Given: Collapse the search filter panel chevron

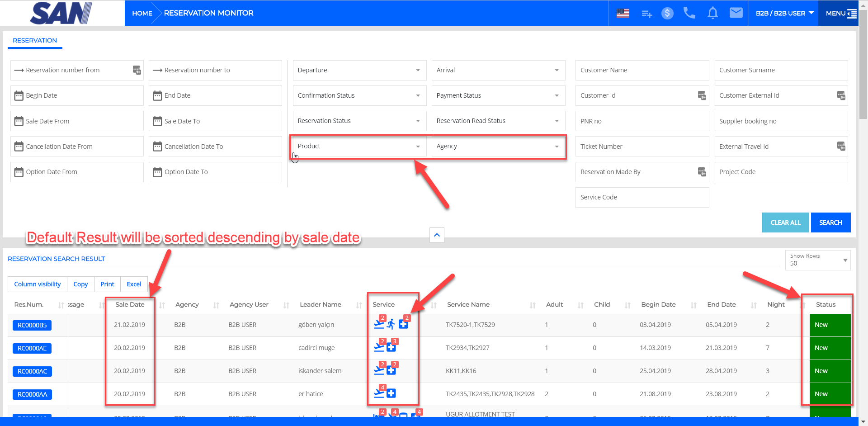Looking at the screenshot, I should click(x=436, y=235).
